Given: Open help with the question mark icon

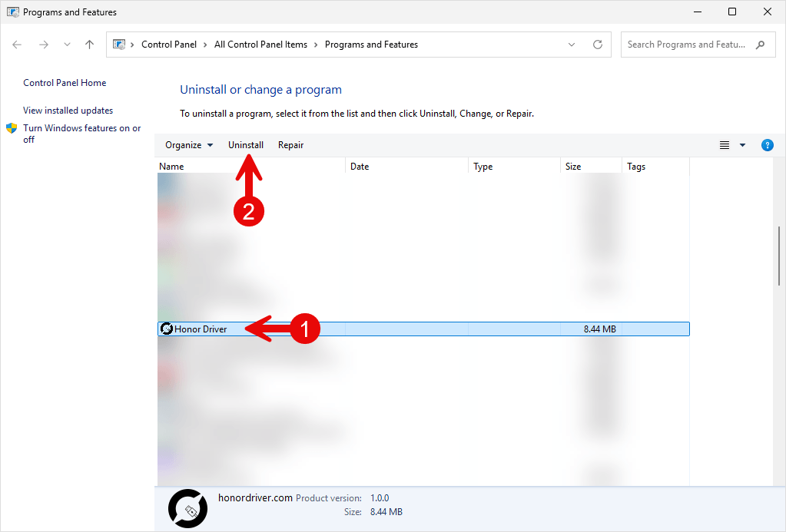Looking at the screenshot, I should coord(767,145).
